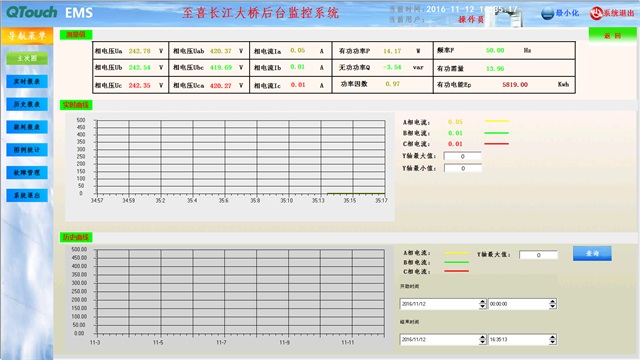Open 实时报表 in the navigation menu
Image resolution: width=640 pixels, height=360 pixels.
pos(27,82)
